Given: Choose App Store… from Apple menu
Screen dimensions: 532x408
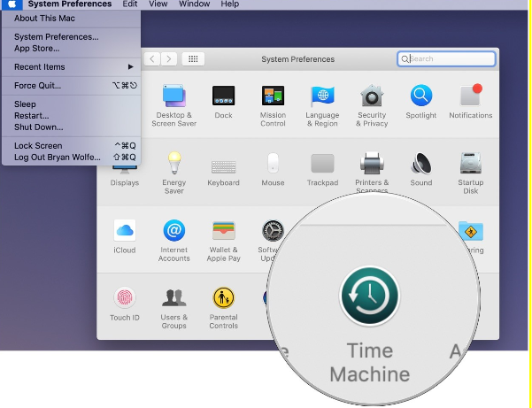Looking at the screenshot, I should tap(71, 49).
